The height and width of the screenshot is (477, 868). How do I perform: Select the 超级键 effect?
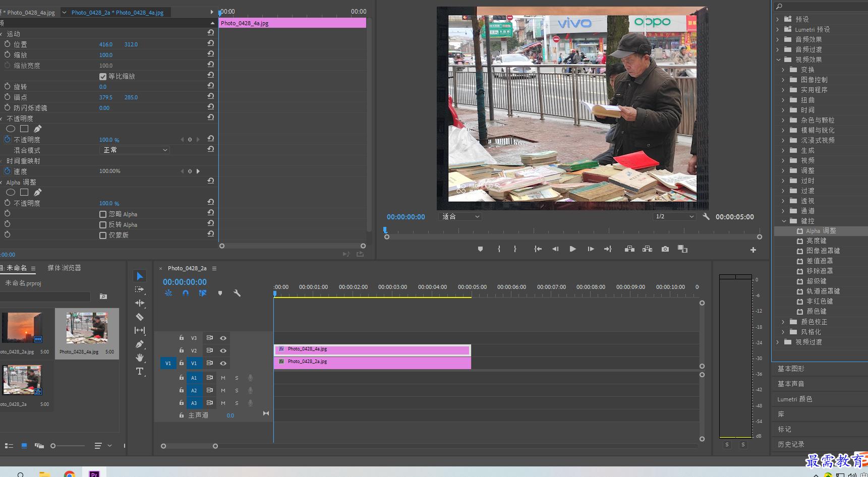coord(816,281)
